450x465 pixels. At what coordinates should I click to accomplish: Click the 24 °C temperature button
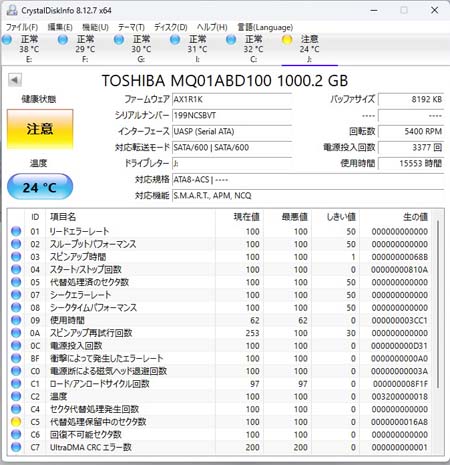tap(40, 187)
